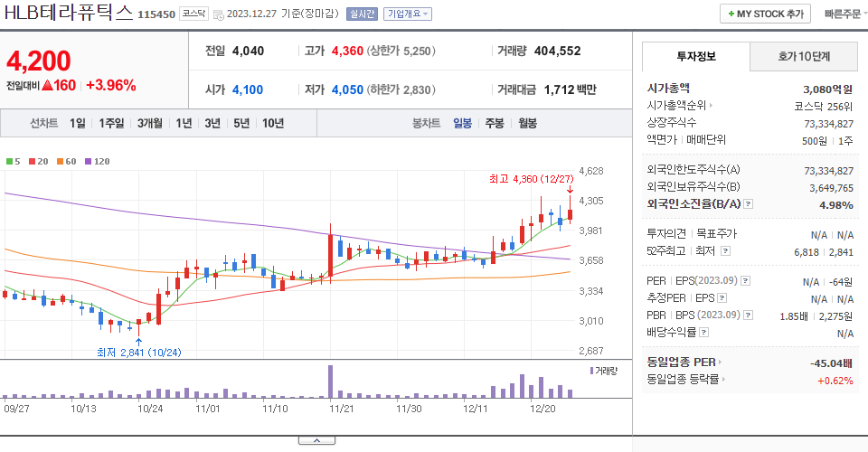Switch to the 투자정보 tab

click(696, 56)
